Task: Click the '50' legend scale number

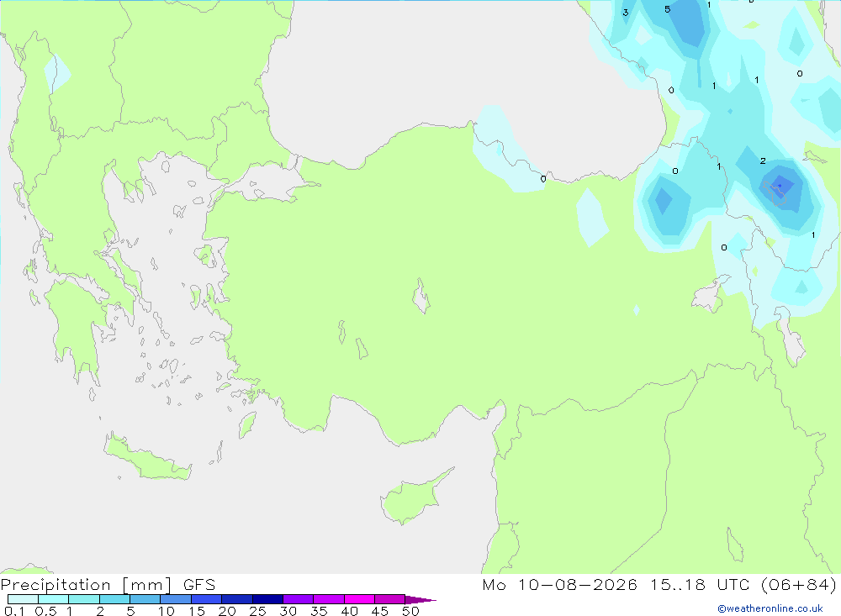Action: coord(411,611)
